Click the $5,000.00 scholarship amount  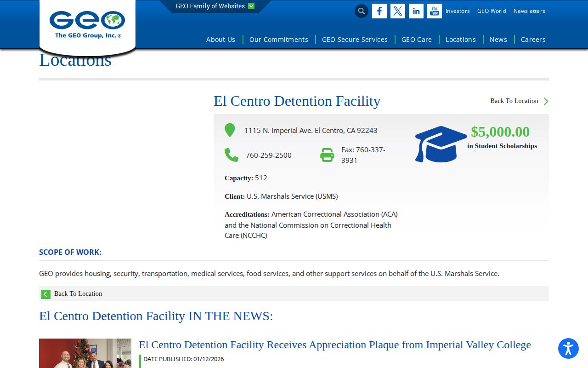pos(500,132)
